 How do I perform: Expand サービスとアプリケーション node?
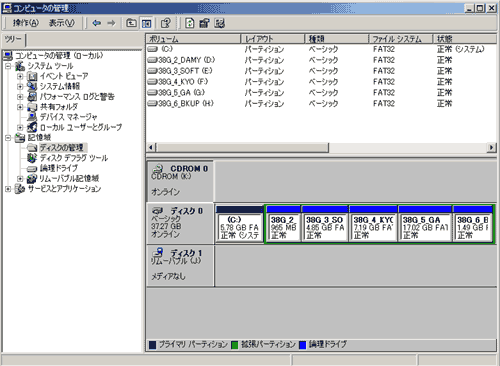pyautogui.click(x=8, y=189)
